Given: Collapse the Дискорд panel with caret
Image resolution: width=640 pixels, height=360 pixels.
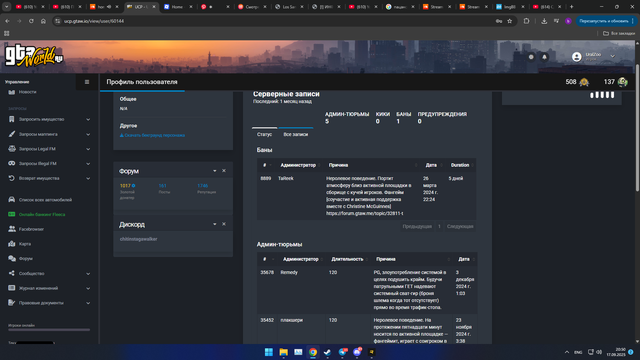Looking at the screenshot, I should [x=215, y=224].
